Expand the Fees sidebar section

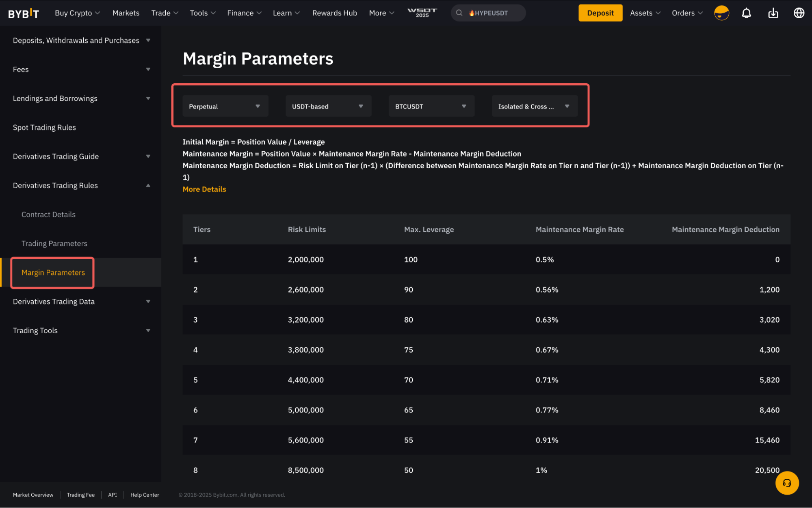coord(148,69)
